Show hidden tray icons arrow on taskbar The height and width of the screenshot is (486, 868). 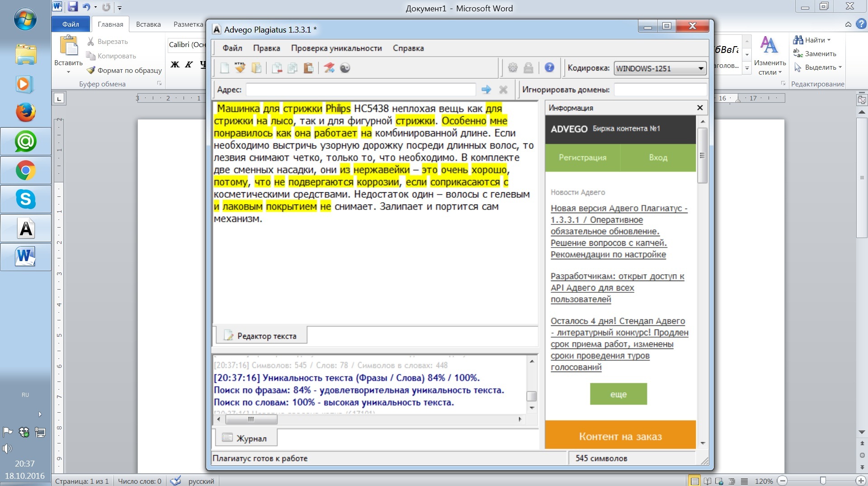[40, 414]
